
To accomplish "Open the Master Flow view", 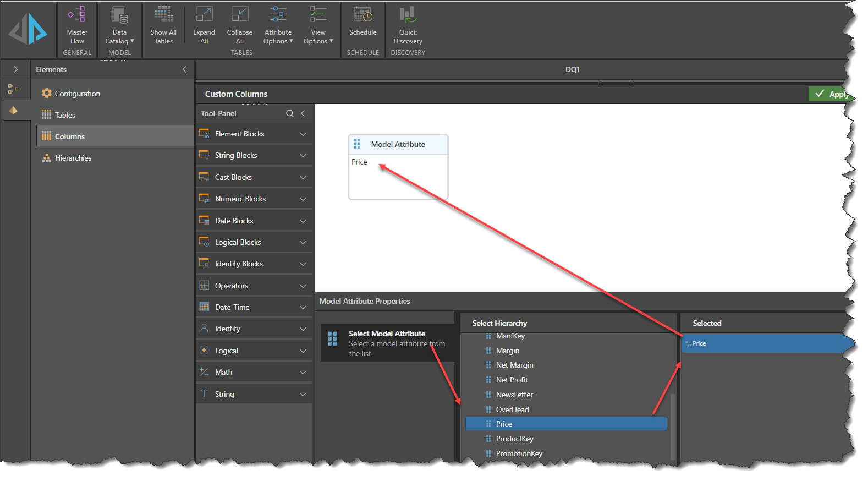I will pyautogui.click(x=77, y=25).
